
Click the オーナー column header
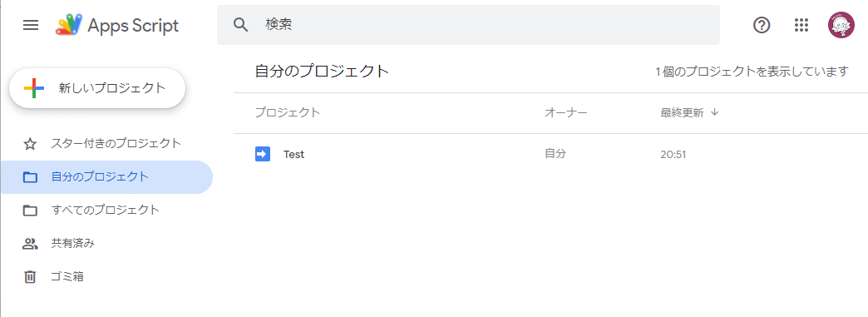[x=565, y=113]
